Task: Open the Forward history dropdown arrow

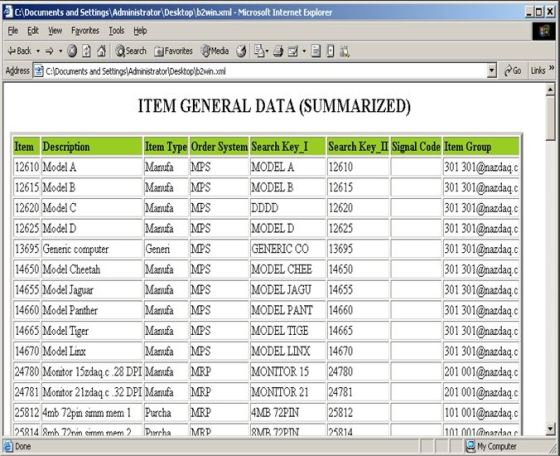Action: point(60,51)
